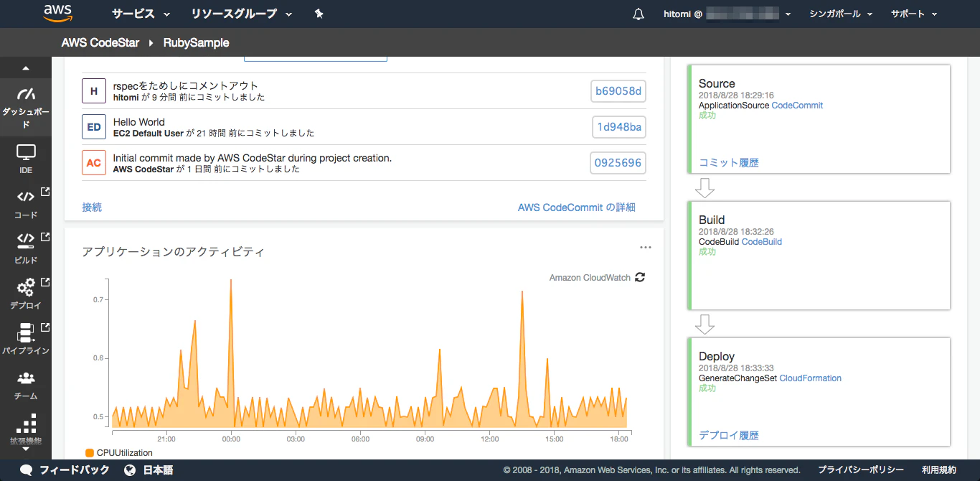This screenshot has height=481, width=980.
Task: Click the Deploy stage title
Action: tap(717, 356)
